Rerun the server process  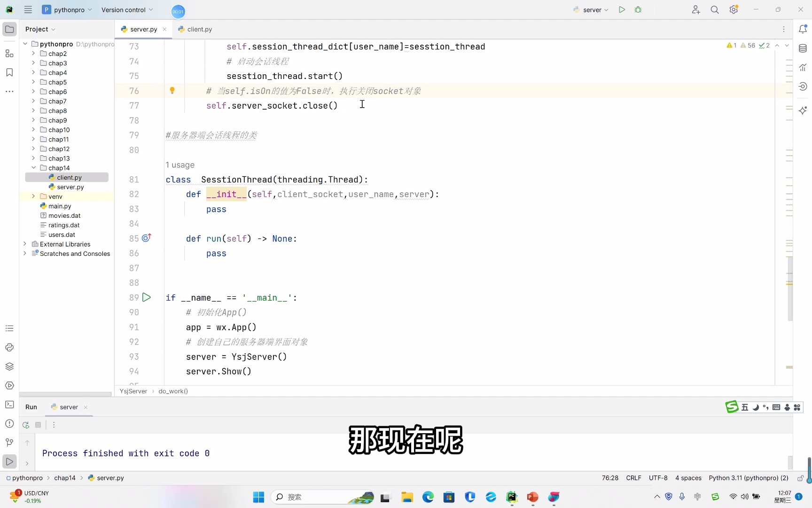tap(25, 425)
